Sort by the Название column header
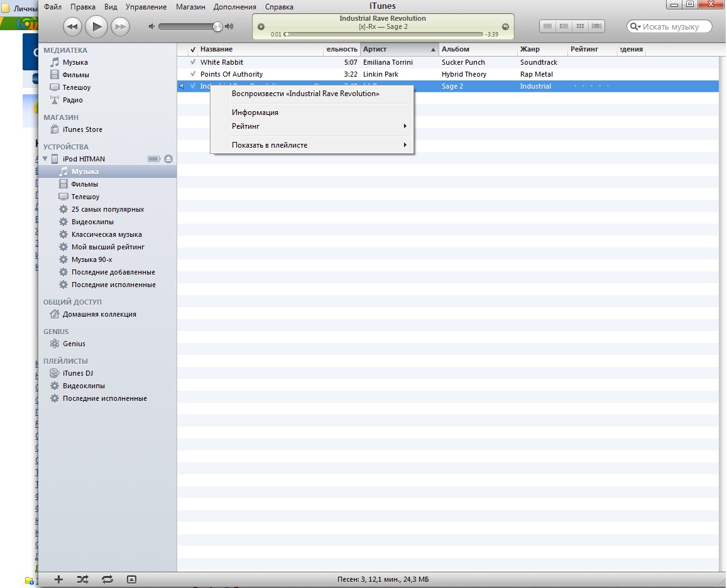Image resolution: width=727 pixels, height=588 pixels. (261, 49)
